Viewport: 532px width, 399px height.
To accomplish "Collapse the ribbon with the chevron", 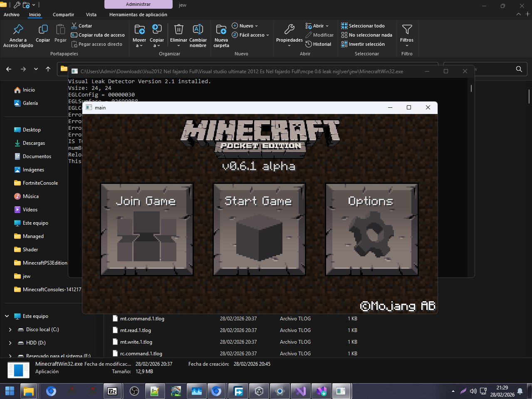I will 518,14.
